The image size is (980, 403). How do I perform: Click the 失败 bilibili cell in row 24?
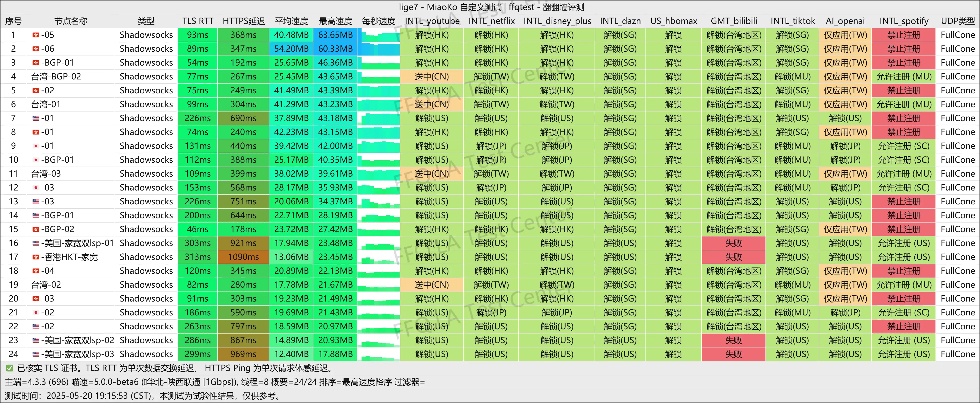pyautogui.click(x=733, y=354)
